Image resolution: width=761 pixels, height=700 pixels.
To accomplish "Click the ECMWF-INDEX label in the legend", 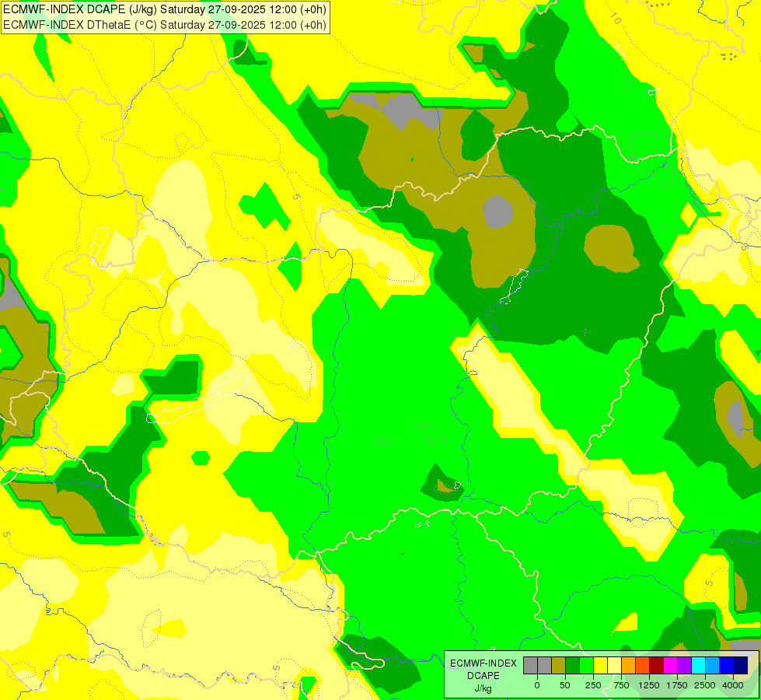I will pos(483,663).
